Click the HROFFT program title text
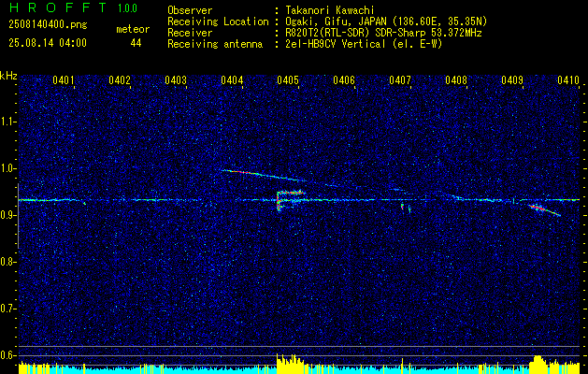 pos(58,7)
